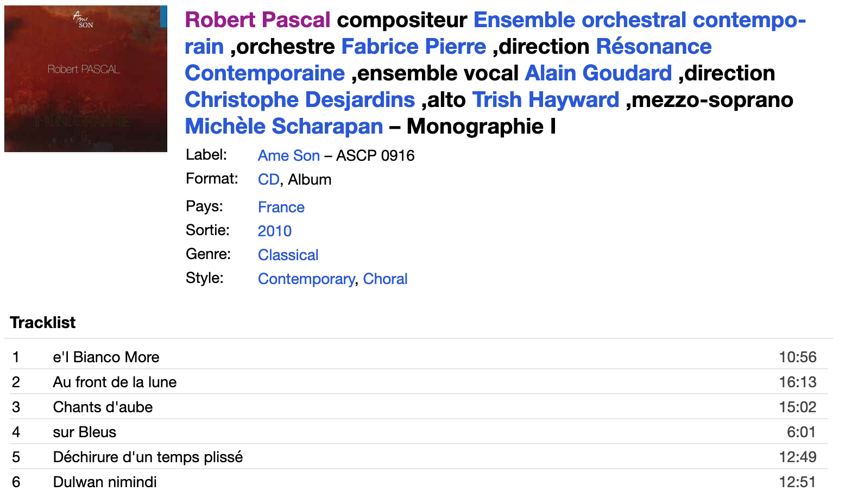845x504 pixels.
Task: Browse releases from France
Action: 281,207
